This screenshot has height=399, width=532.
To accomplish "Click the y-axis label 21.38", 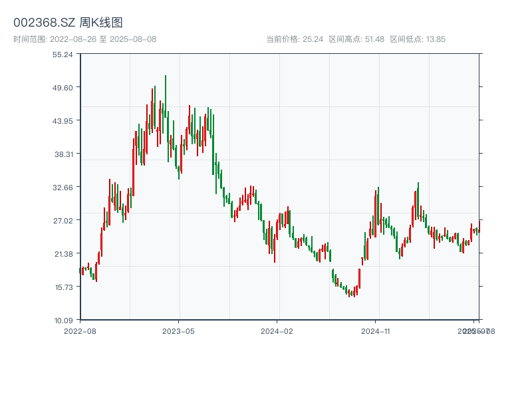I will pyautogui.click(x=64, y=254).
